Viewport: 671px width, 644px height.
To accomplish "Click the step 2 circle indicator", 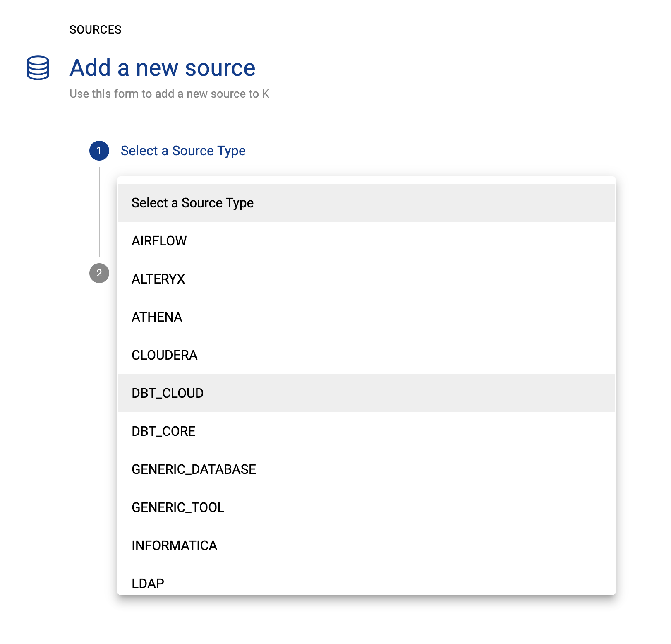I will point(99,273).
